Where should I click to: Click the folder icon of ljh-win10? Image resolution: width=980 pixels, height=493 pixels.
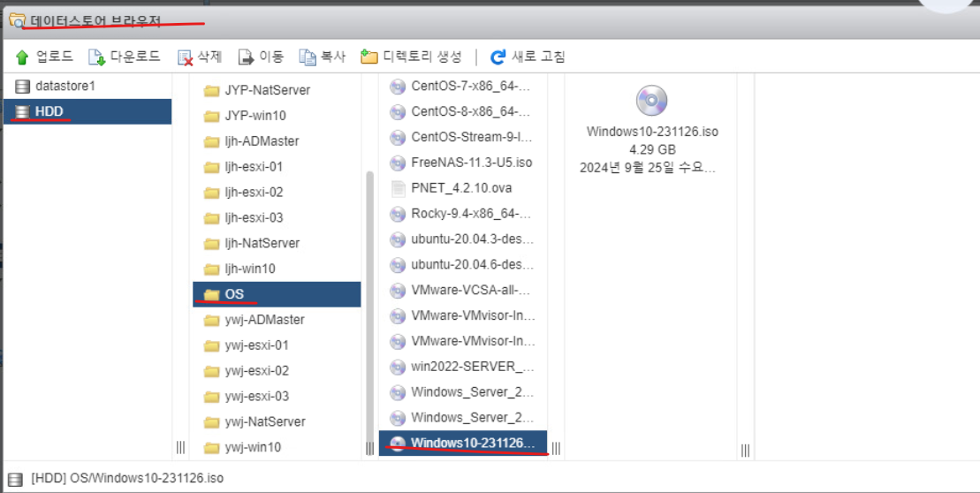tap(212, 269)
